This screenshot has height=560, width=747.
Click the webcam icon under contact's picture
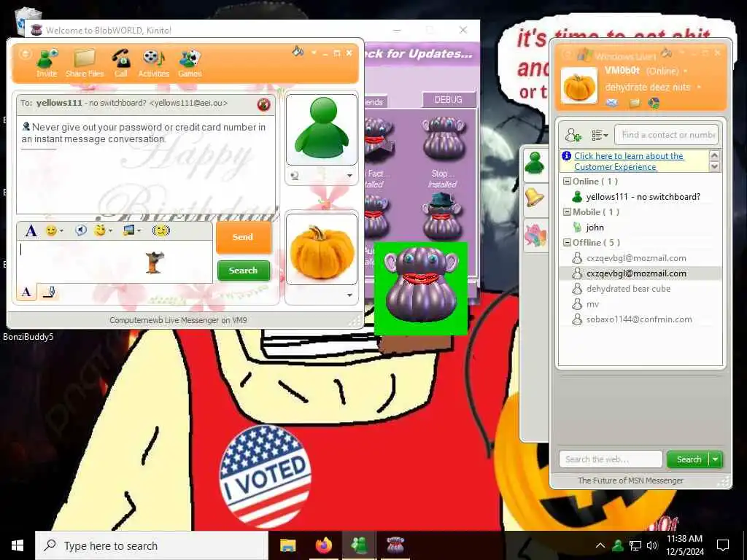click(x=295, y=176)
